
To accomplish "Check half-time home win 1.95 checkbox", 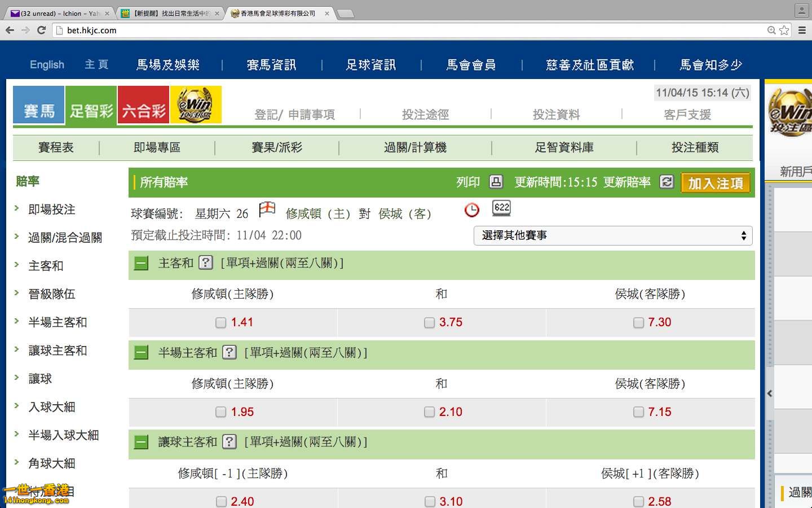I will tap(220, 412).
